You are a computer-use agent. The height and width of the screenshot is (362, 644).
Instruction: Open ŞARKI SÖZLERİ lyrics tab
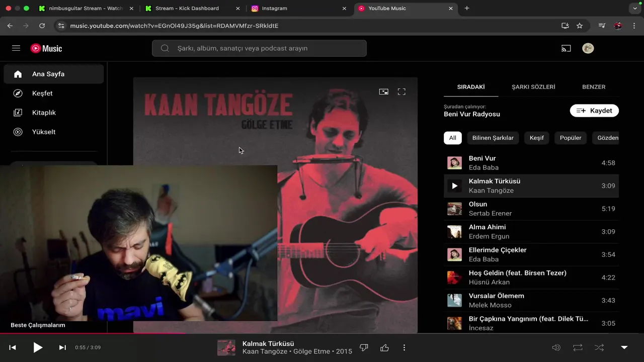tap(533, 87)
